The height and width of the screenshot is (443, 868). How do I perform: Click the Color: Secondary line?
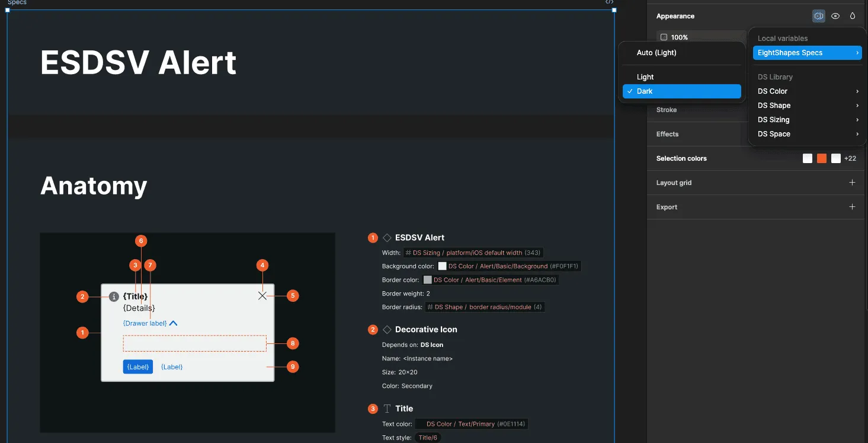[x=407, y=386]
